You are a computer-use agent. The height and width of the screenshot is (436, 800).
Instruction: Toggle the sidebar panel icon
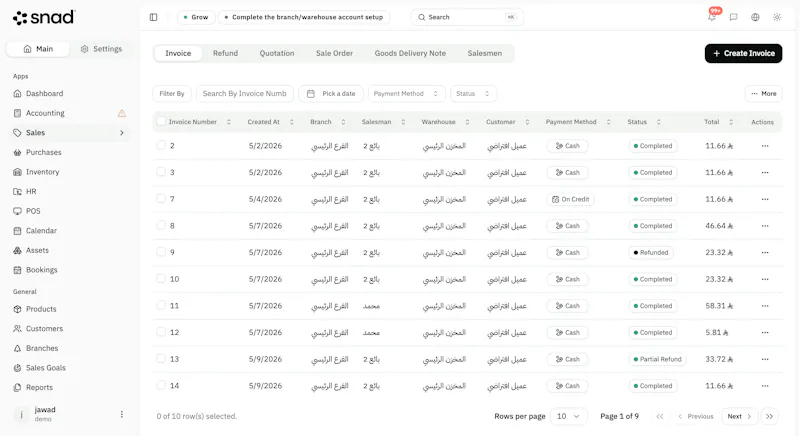coord(154,17)
